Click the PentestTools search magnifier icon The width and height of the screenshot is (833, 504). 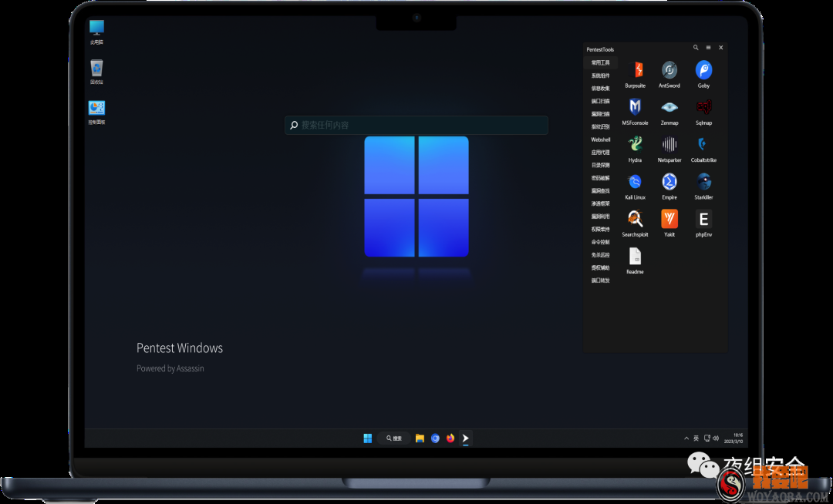696,48
